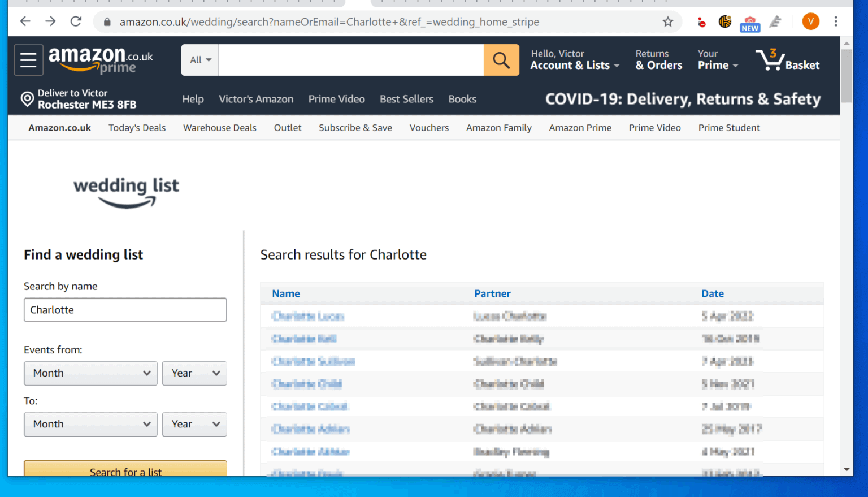Sort results by the Name column header
Image resolution: width=868 pixels, height=497 pixels.
[x=286, y=293]
